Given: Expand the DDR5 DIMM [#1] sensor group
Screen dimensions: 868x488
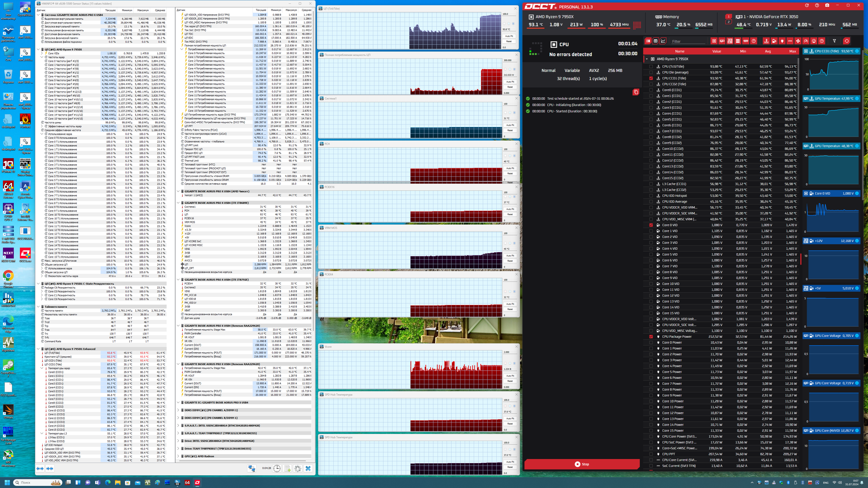Looking at the screenshot, I should tap(178, 410).
